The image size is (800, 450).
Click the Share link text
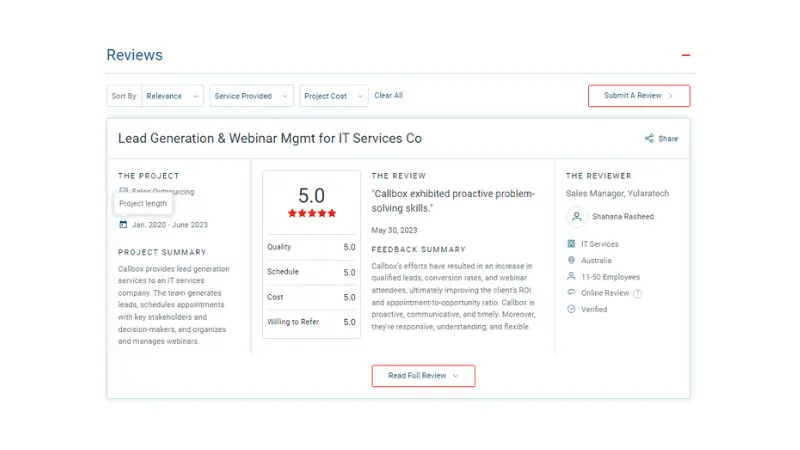click(x=668, y=139)
